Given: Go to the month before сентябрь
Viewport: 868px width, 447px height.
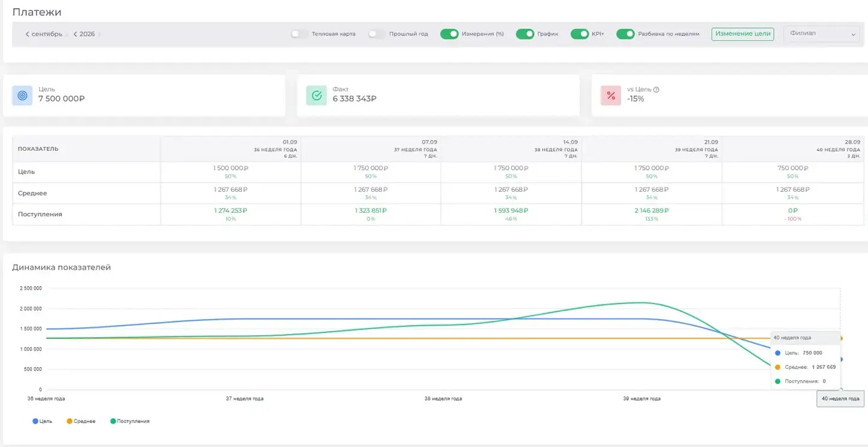Looking at the screenshot, I should (x=27, y=34).
